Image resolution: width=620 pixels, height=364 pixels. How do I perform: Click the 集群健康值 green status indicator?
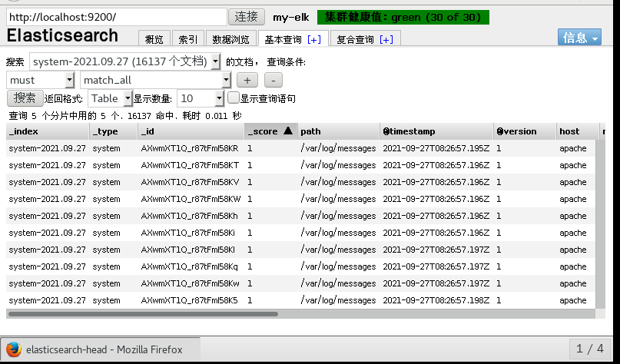pyautogui.click(x=403, y=18)
